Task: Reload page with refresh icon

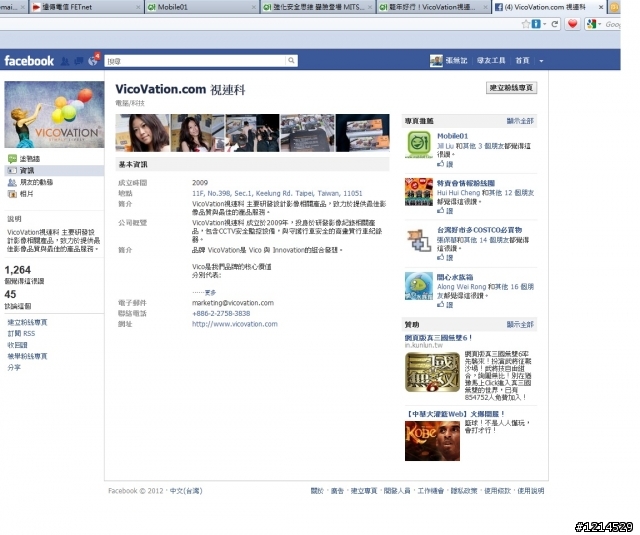Action: tap(555, 24)
